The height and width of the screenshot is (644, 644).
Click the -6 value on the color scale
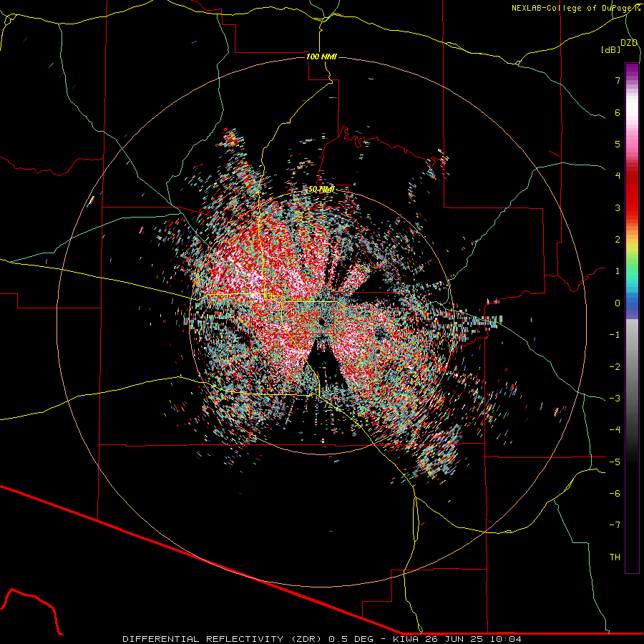[x=615, y=493]
